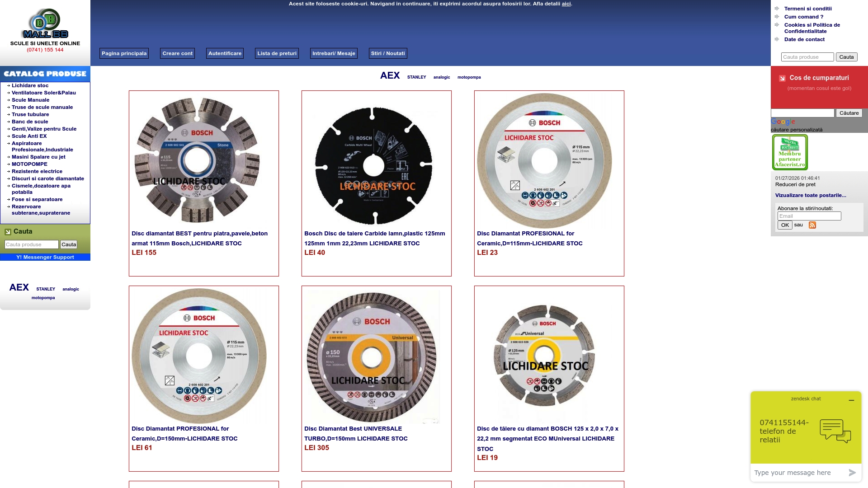The image size is (868, 488).
Task: Open Creare cont menu item
Action: [x=177, y=53]
